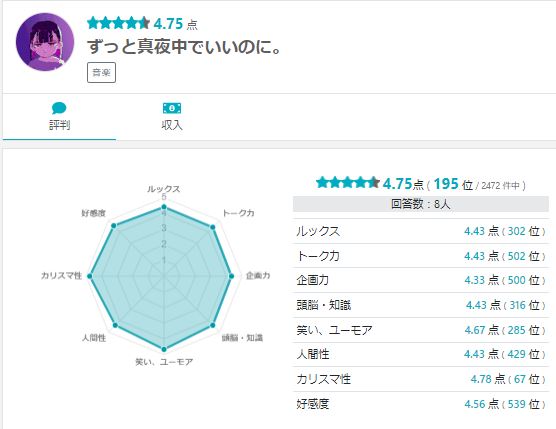Click the 回答数：8人 bar
This screenshot has height=429, width=556.
(421, 204)
